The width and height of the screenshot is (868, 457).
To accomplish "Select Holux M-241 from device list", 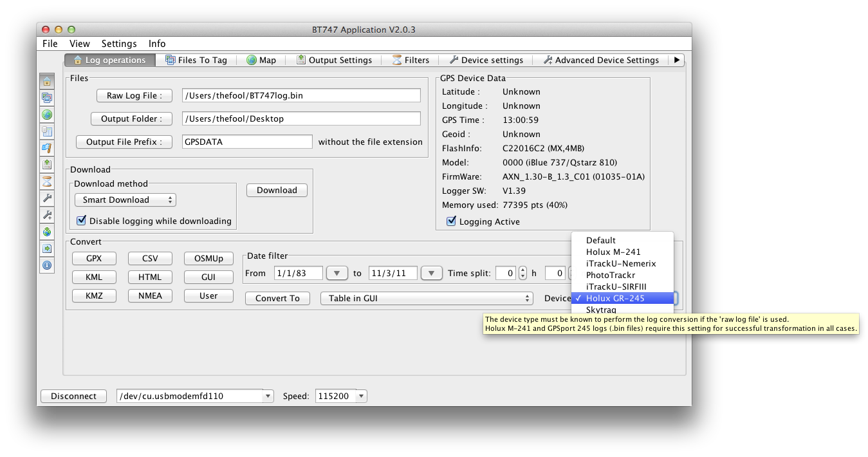I will coord(613,252).
